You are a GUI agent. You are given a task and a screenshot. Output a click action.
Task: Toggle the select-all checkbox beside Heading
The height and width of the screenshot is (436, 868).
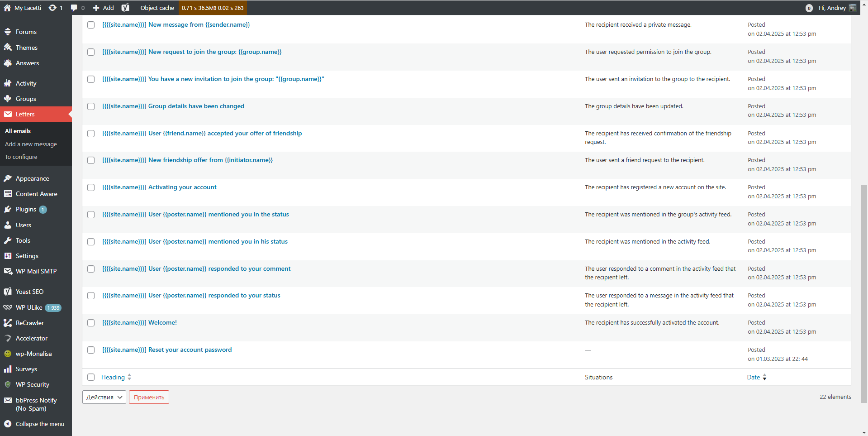tap(91, 377)
